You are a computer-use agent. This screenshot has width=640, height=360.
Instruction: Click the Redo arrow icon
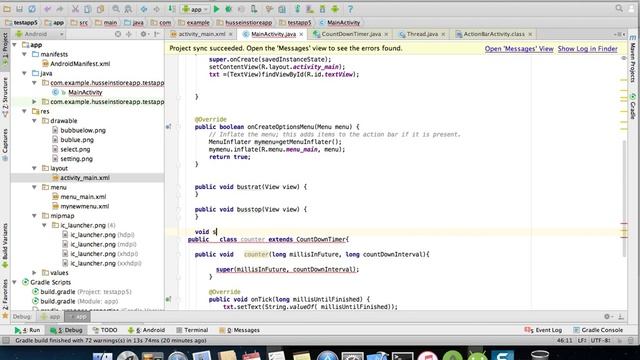(60, 9)
